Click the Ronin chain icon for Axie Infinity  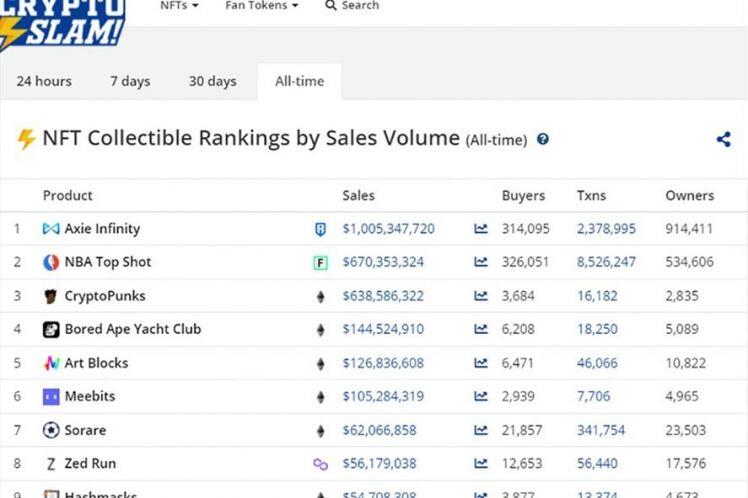321,229
